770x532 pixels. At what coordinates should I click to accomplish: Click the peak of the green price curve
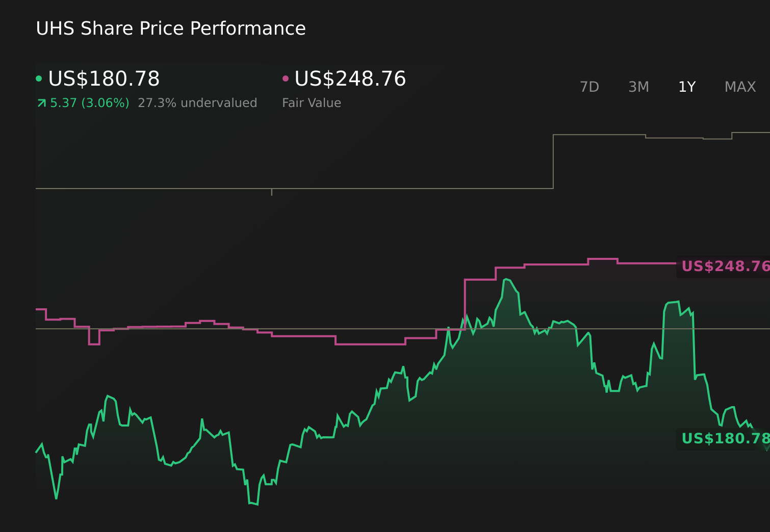[506, 279]
